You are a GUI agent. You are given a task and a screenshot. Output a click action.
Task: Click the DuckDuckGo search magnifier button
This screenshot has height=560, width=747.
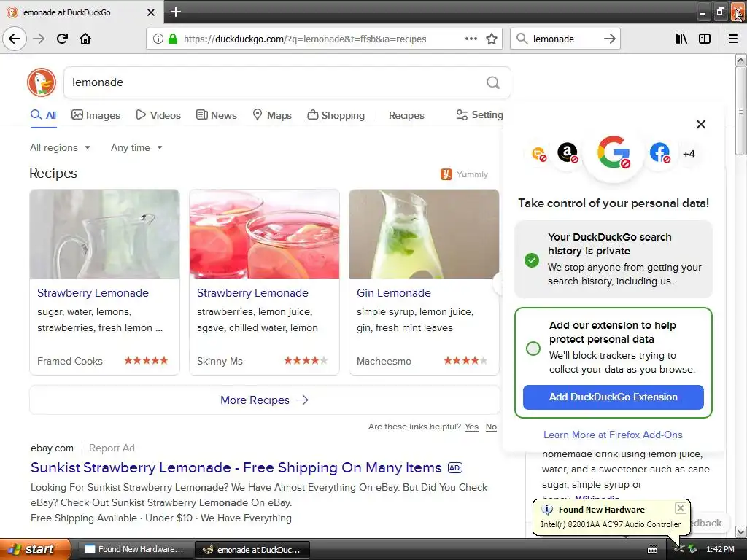click(493, 82)
